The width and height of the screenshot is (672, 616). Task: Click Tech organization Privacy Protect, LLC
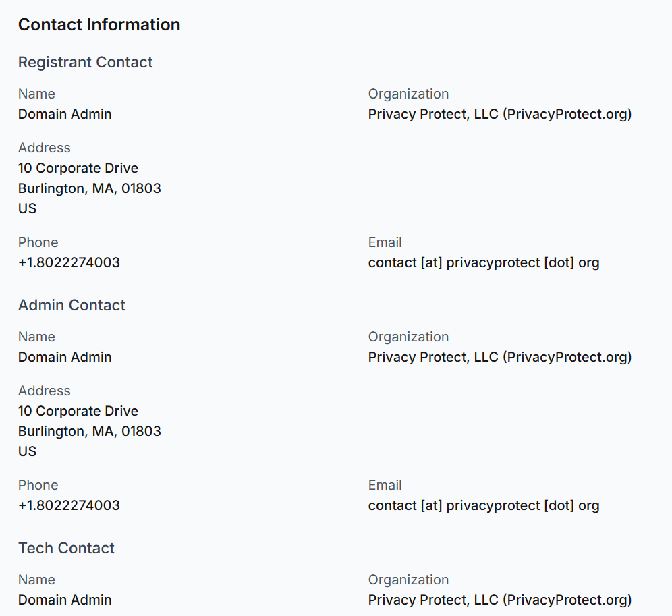500,600
